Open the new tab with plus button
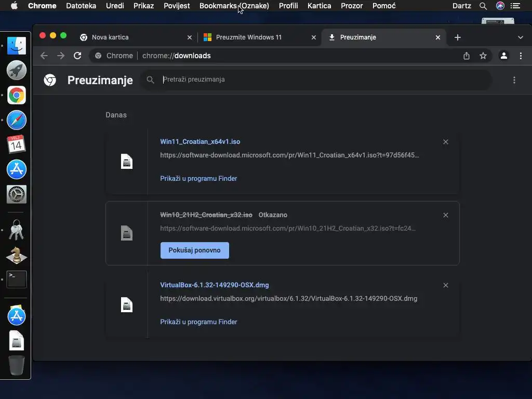 pyautogui.click(x=458, y=37)
